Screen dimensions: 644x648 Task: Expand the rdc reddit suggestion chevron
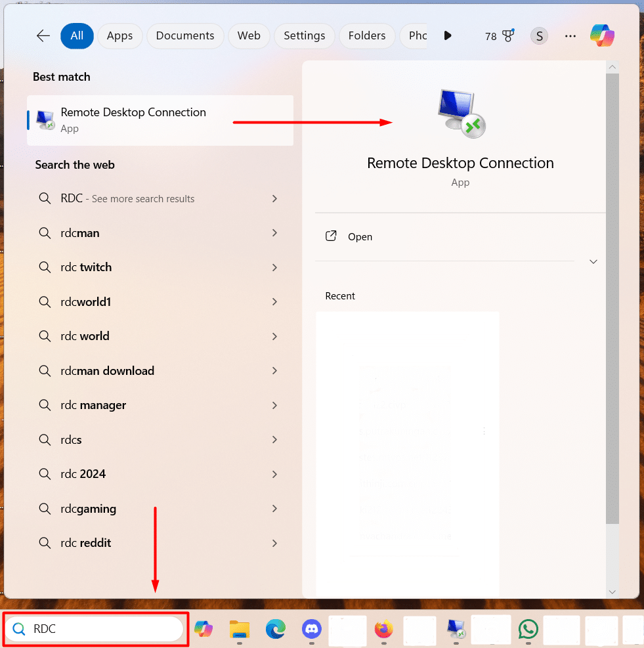pyautogui.click(x=274, y=543)
